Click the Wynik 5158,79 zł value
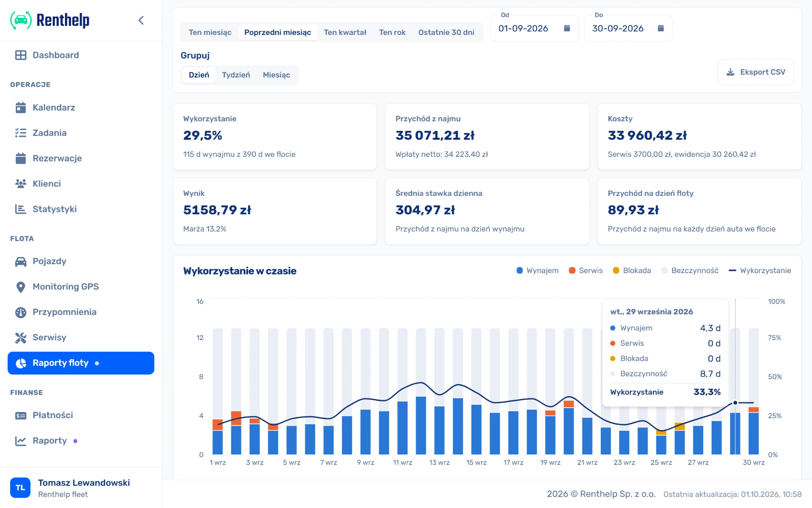Viewport: 812px width, 508px height. tap(217, 210)
